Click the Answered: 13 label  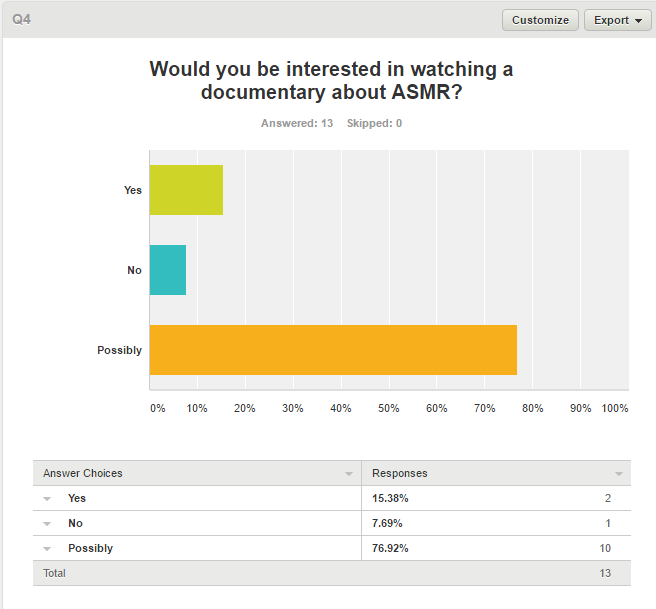[x=297, y=123]
